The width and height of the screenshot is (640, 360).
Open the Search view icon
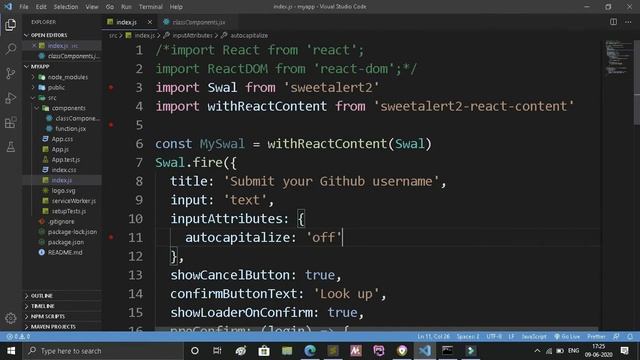click(11, 49)
